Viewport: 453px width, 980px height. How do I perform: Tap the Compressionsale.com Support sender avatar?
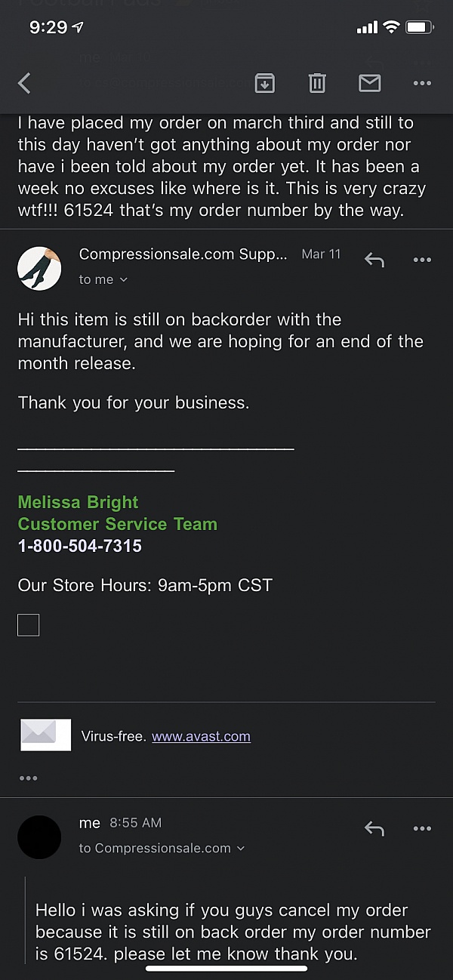39,269
